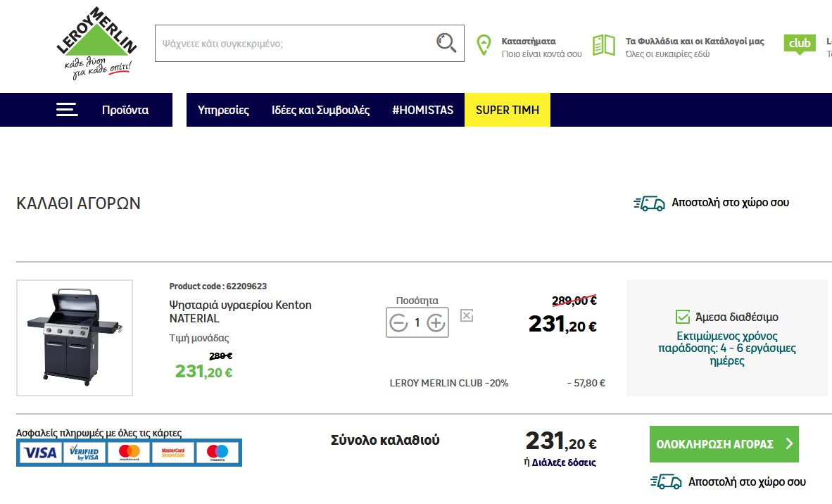Click the crossed-out 289,00 € price
This screenshot has width=832, height=504.
[574, 301]
